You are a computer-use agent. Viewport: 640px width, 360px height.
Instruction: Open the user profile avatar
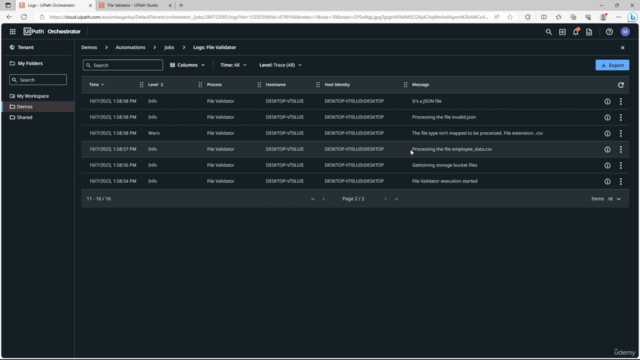[x=625, y=32]
